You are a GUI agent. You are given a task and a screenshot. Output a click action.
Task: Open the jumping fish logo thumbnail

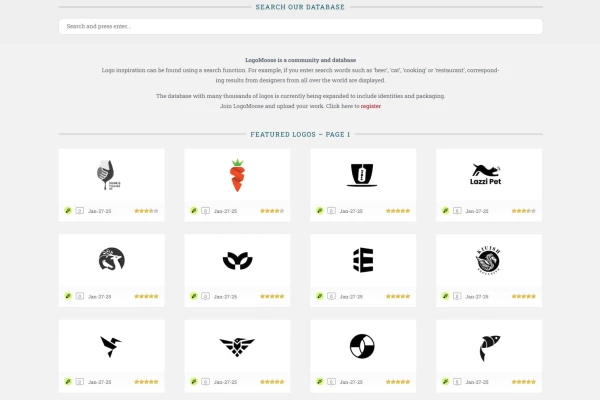pos(489,348)
